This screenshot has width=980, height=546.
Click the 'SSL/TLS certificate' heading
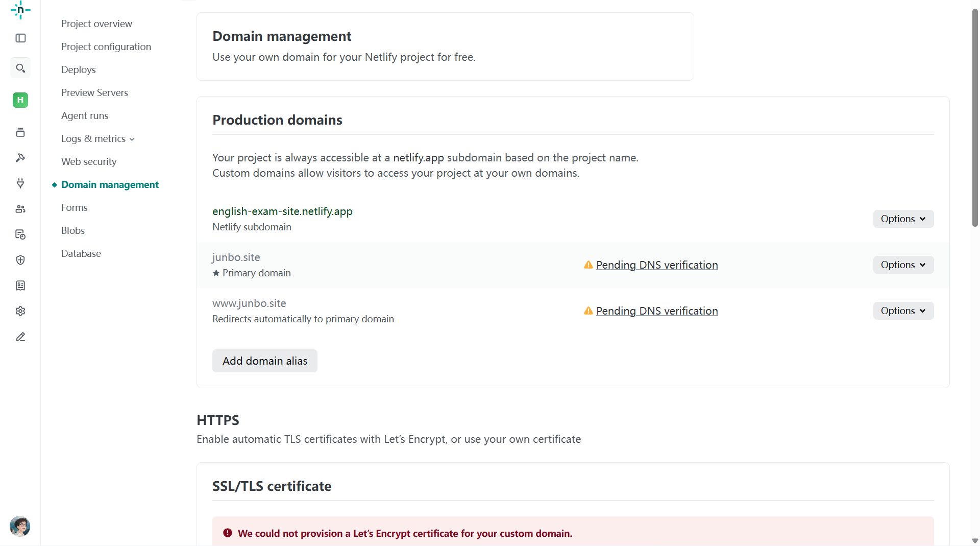272,486
